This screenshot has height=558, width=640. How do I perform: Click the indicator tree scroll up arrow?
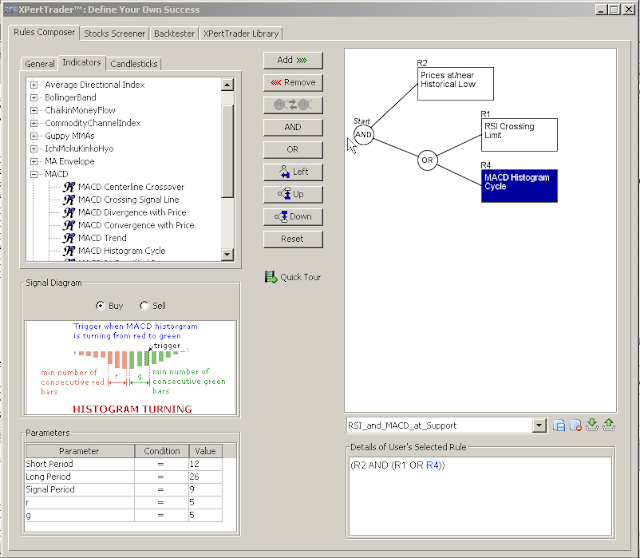227,84
